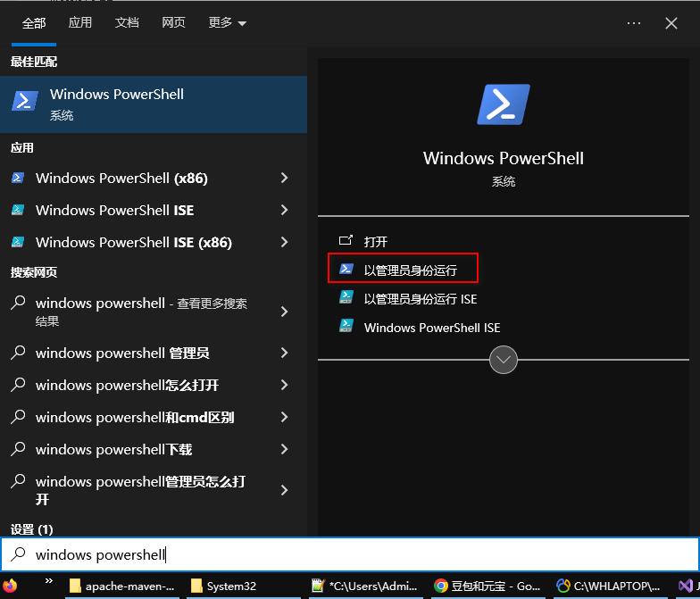Click search icon beside windows powershell和cmd区别
The height and width of the screenshot is (599, 700).
(18, 417)
